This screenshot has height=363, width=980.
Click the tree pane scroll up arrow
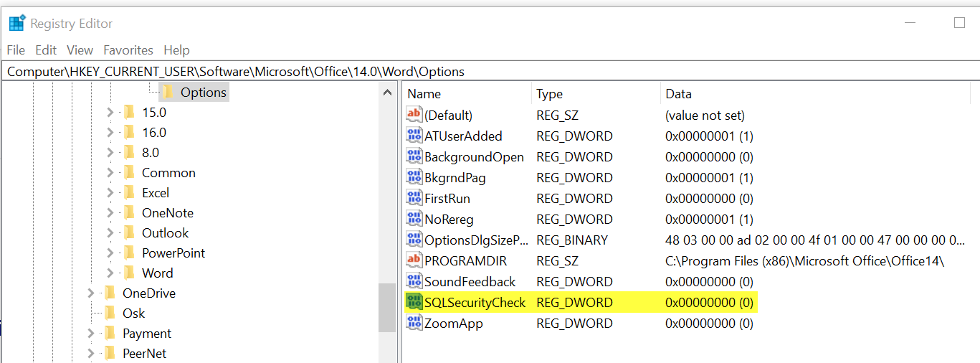(387, 93)
